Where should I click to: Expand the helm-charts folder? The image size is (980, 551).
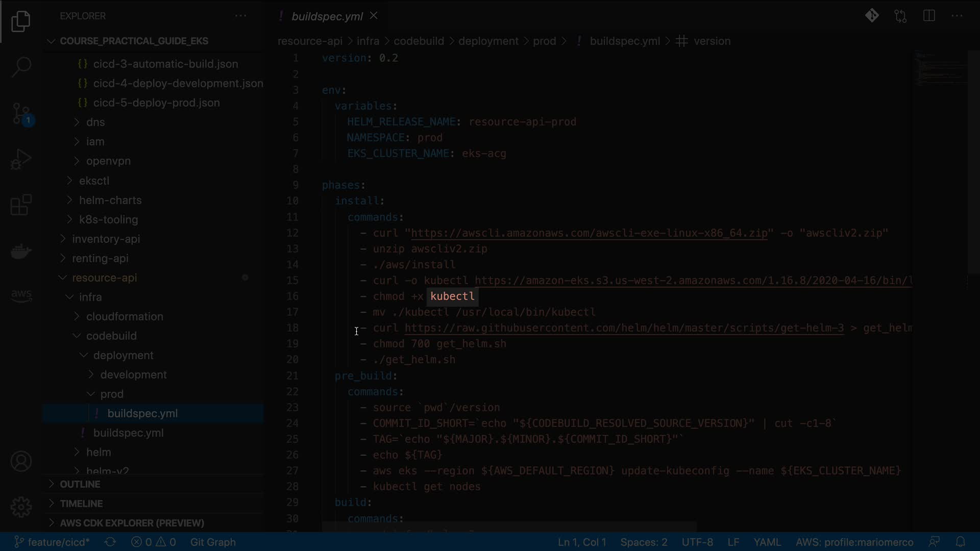coord(110,200)
